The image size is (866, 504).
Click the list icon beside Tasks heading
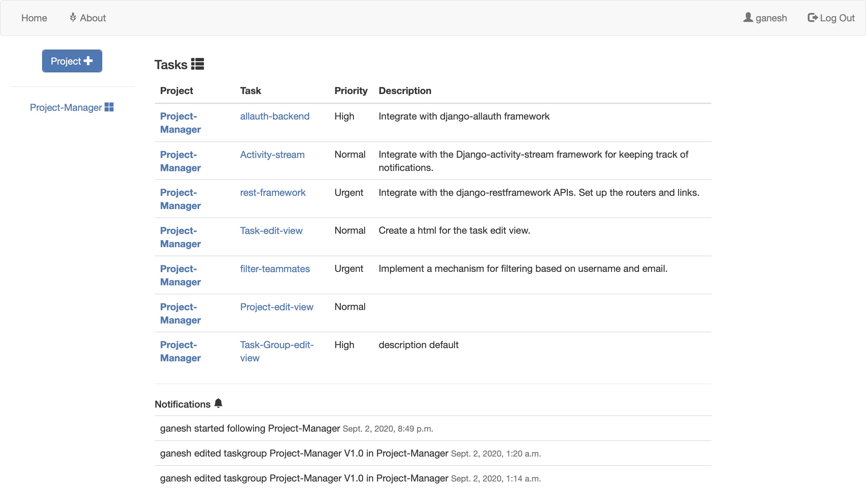197,64
